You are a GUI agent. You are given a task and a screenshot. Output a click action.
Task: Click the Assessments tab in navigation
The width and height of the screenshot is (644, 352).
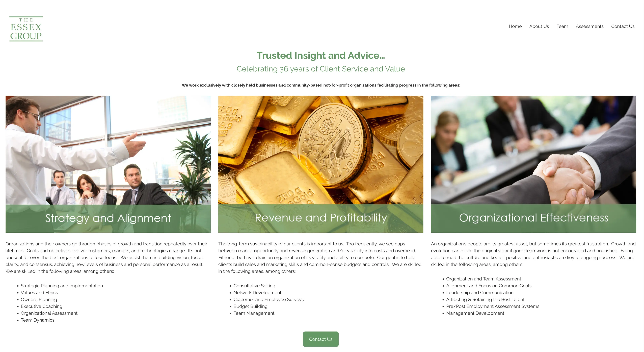click(590, 26)
